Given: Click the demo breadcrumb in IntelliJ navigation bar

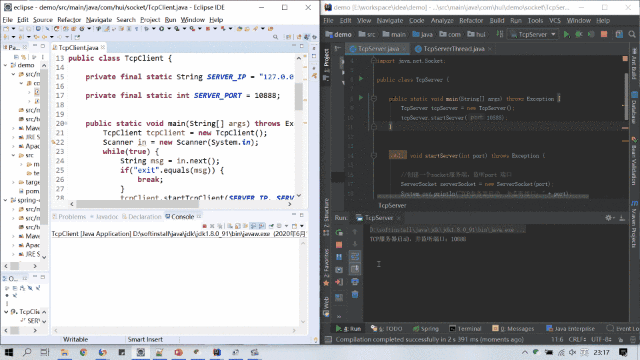Looking at the screenshot, I should (x=338, y=34).
